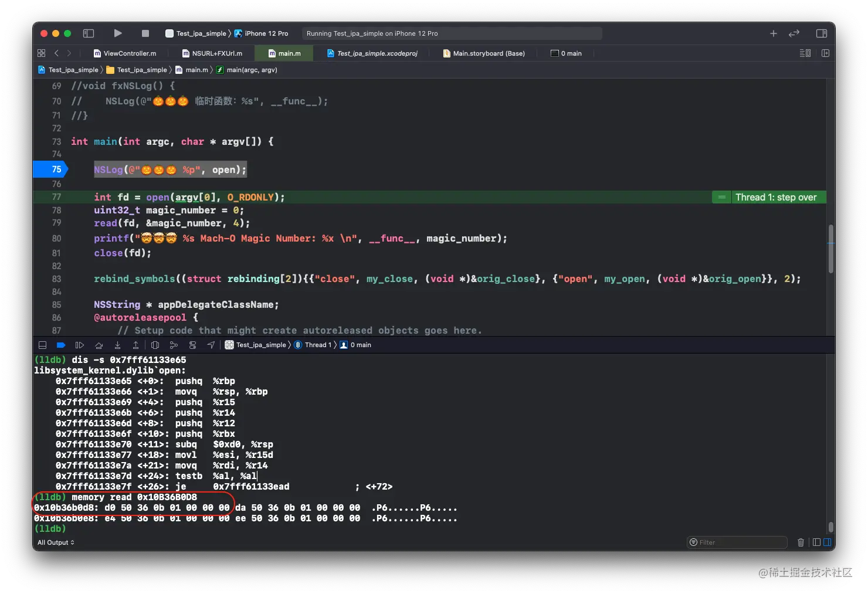Viewport: 868px width, 594px height.
Task: Open Debug View Hierarchy
Action: (x=155, y=345)
